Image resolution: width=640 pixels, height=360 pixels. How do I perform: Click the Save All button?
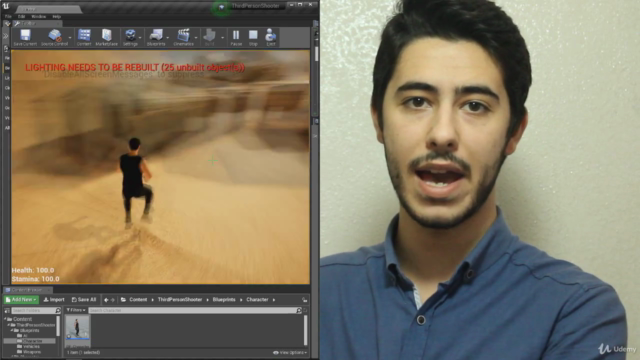[84, 300]
